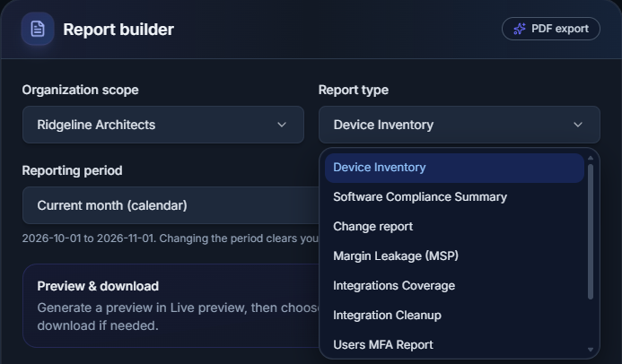Click the scroll down arrow in list
622x364 pixels.
(591, 350)
